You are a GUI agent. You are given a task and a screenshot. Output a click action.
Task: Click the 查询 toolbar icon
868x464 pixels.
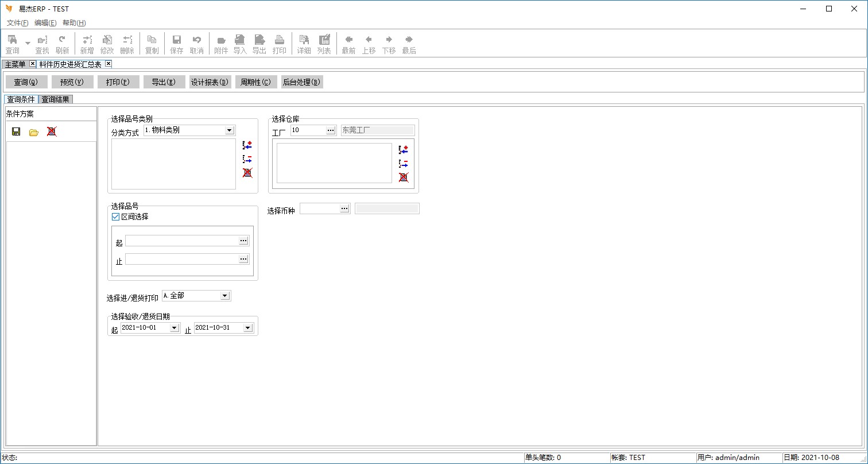[x=12, y=44]
